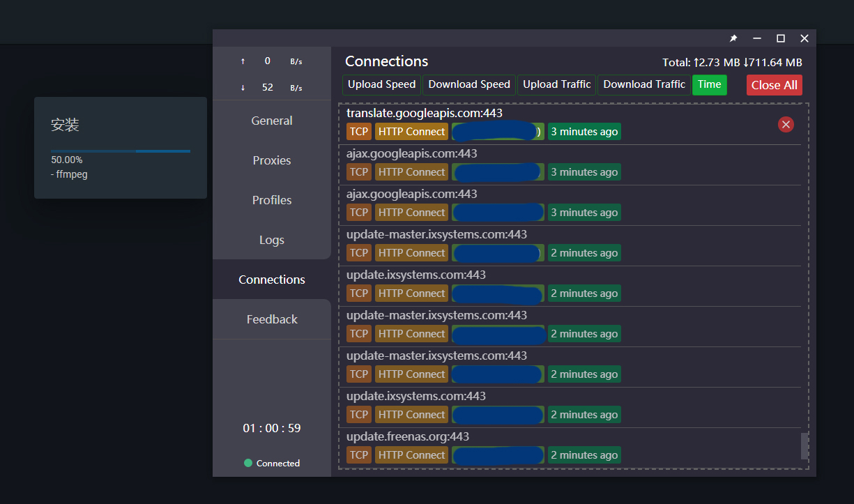Click the upload speed arrow icon
This screenshot has width=854, height=504.
[x=243, y=61]
